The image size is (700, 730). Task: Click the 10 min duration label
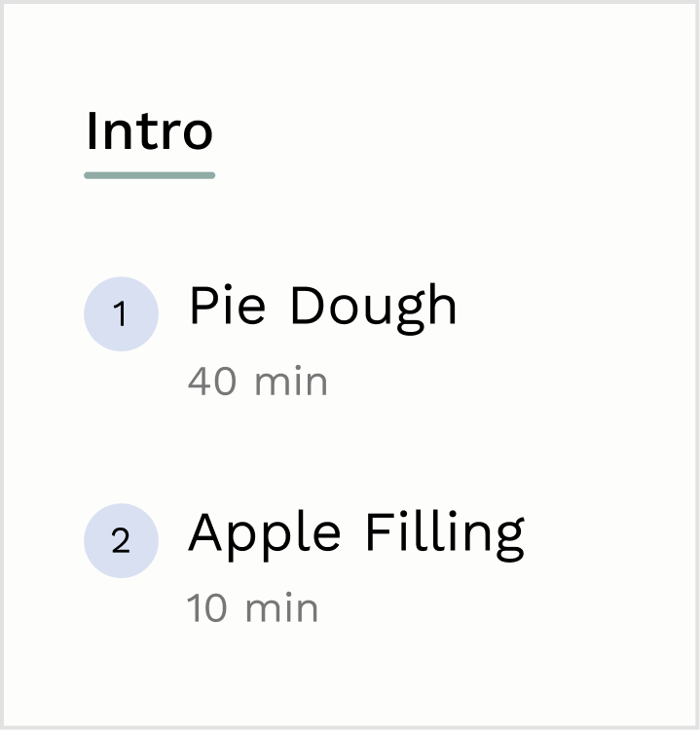click(x=252, y=607)
